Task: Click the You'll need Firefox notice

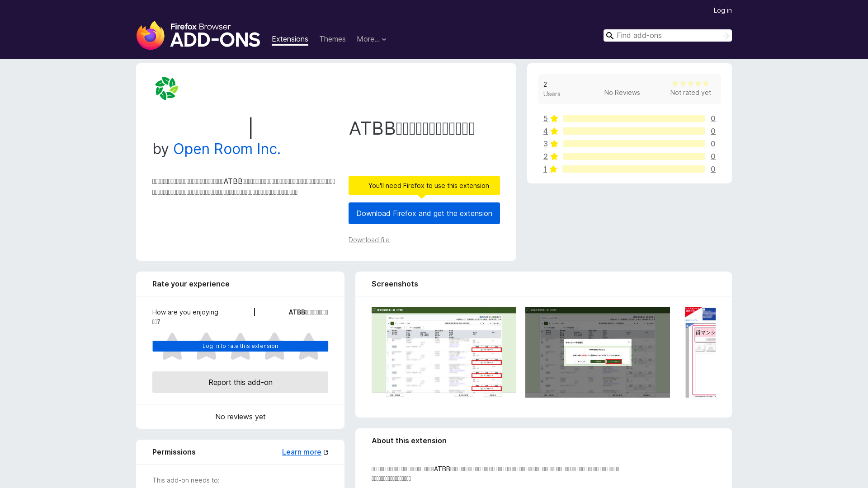Action: (x=424, y=186)
